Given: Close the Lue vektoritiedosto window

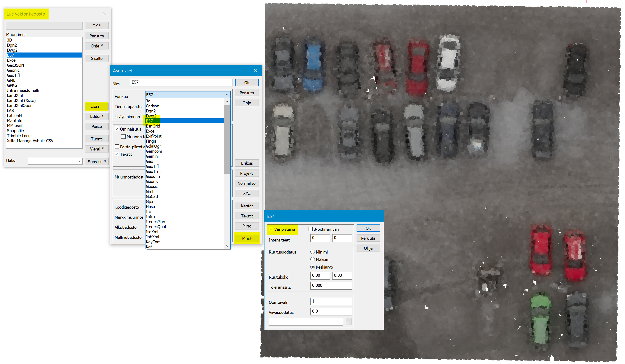Looking at the screenshot, I should coord(105,14).
